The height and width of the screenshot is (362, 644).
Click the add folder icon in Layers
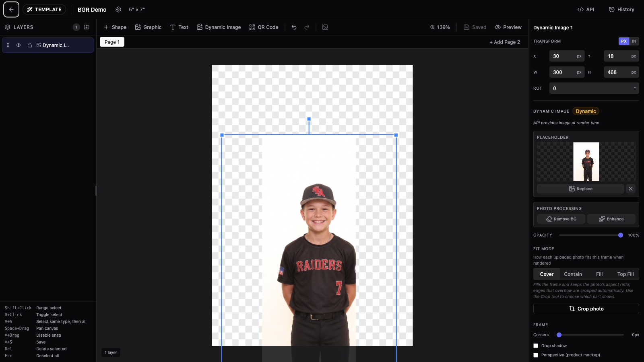(87, 27)
